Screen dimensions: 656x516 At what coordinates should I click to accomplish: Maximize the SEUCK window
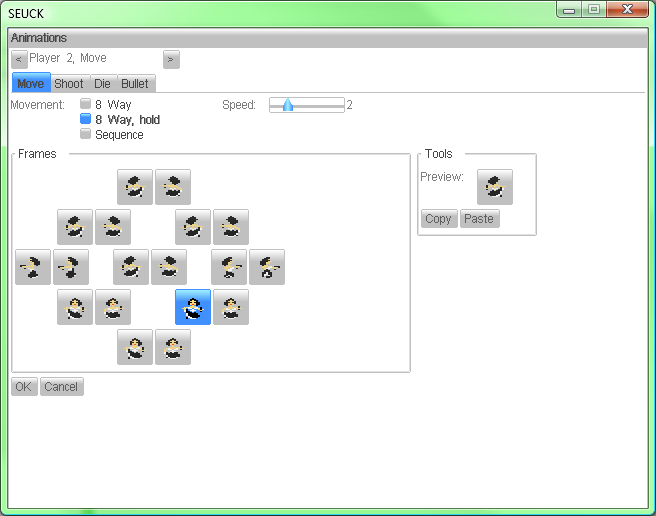pyautogui.click(x=594, y=10)
